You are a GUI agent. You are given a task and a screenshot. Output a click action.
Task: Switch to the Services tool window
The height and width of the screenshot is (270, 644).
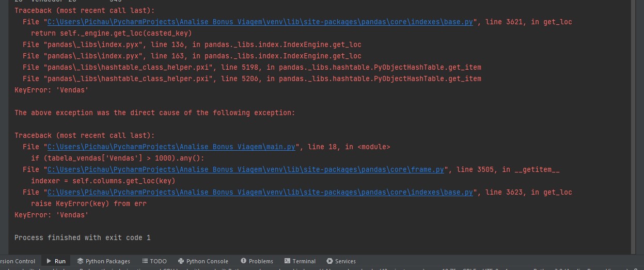pos(341,261)
